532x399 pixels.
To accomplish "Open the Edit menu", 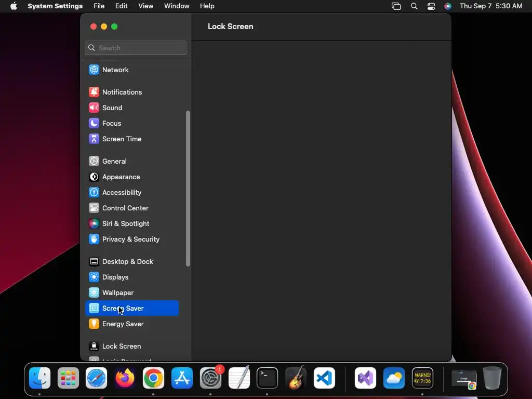I will point(121,6).
